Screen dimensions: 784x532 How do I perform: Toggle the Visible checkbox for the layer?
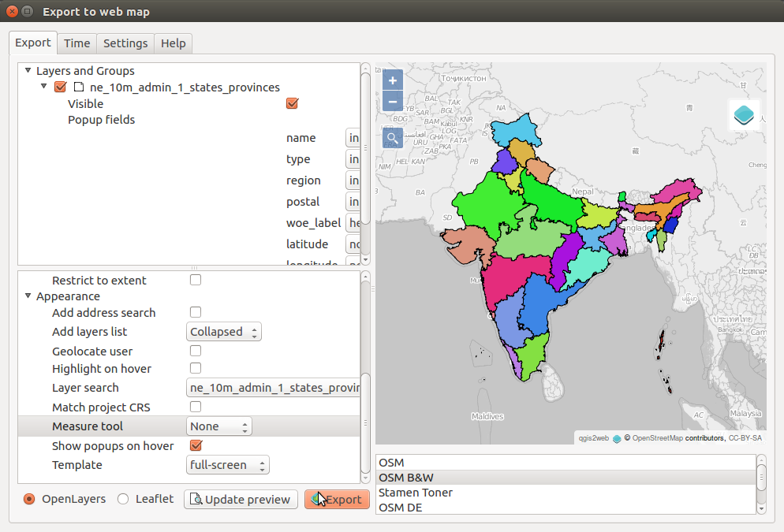[x=292, y=103]
